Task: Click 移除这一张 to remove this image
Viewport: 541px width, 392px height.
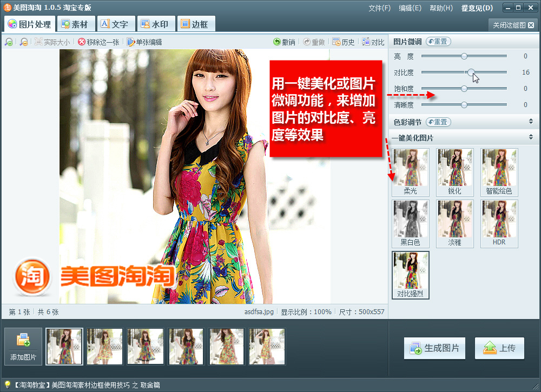Action: [98, 42]
